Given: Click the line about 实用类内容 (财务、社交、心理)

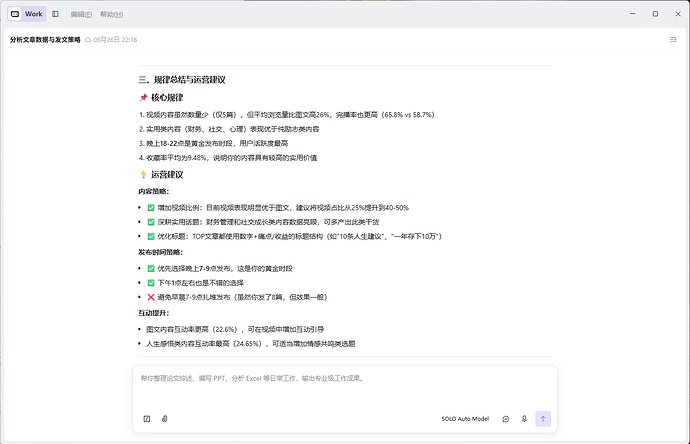Looking at the screenshot, I should 229,129.
